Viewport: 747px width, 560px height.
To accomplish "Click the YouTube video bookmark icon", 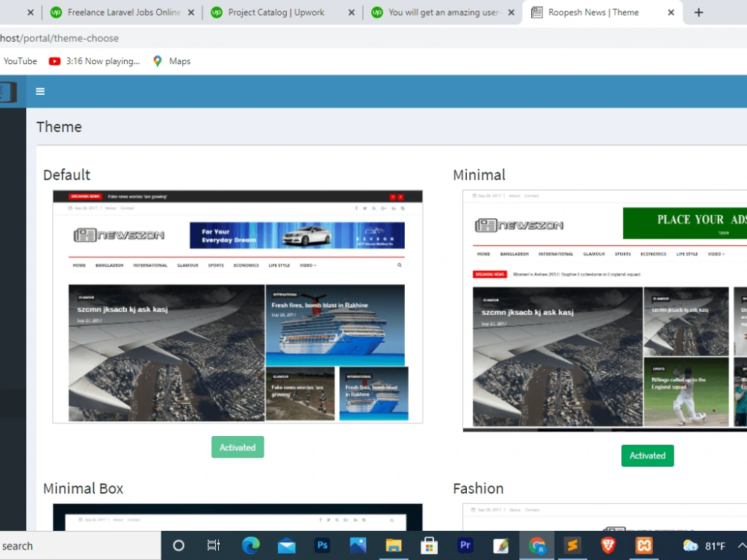I will [x=55, y=61].
